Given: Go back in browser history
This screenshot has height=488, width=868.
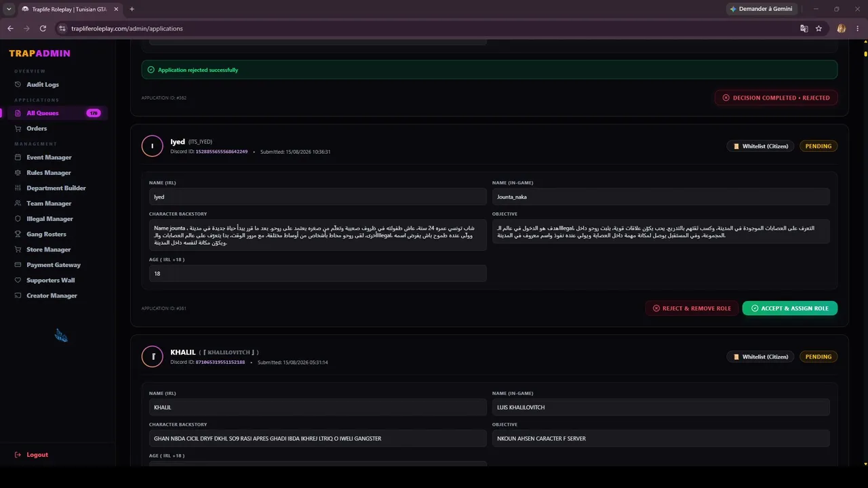Looking at the screenshot, I should click(x=10, y=28).
